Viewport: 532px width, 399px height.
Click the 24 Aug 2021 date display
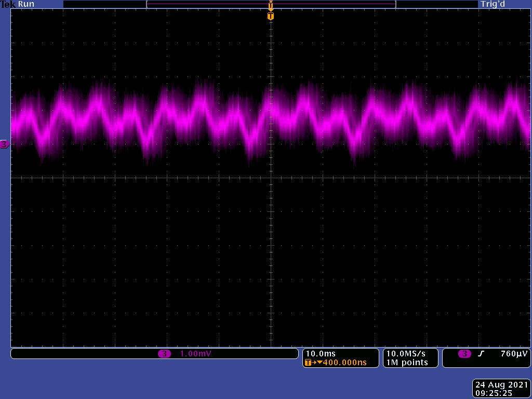pos(501,385)
